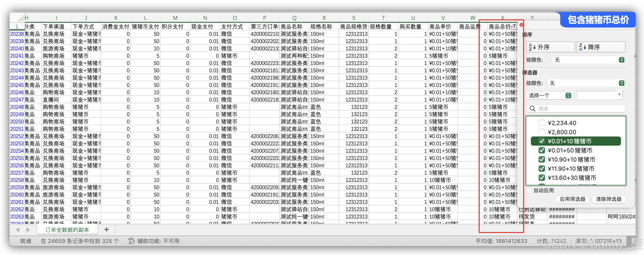Click the 应用筛选器 button

coord(572,199)
